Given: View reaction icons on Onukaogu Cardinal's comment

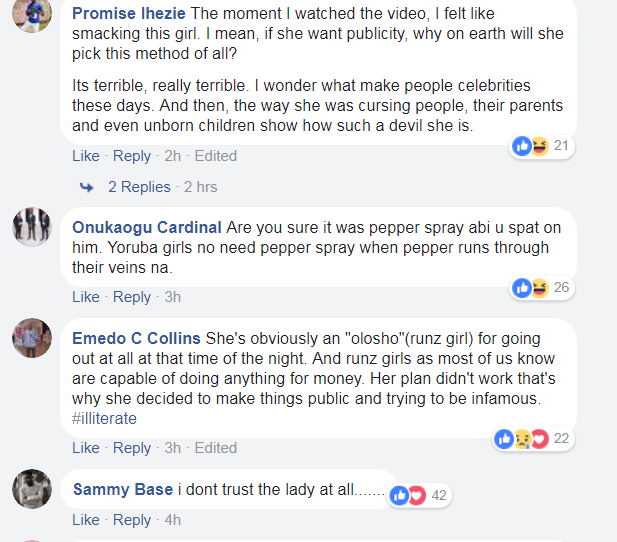Looking at the screenshot, I should point(530,288).
